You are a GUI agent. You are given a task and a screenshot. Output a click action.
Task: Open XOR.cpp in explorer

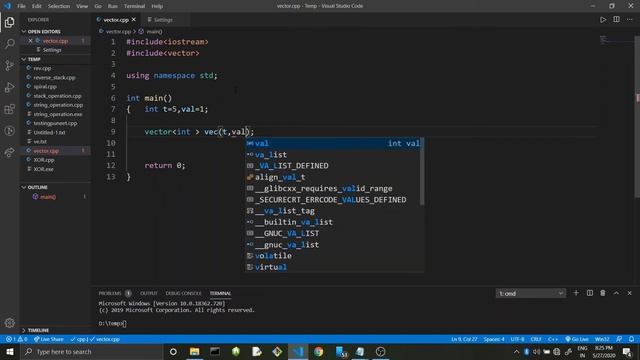[x=44, y=160]
